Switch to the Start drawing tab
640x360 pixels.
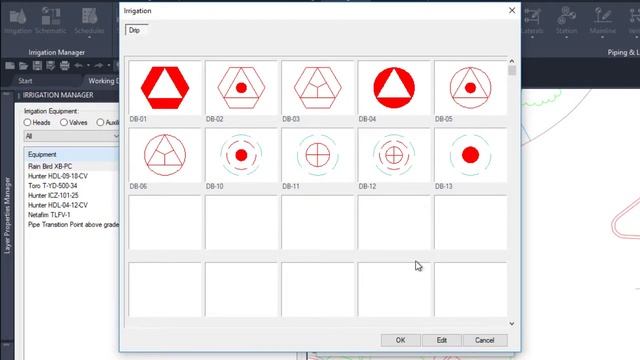pyautogui.click(x=25, y=81)
